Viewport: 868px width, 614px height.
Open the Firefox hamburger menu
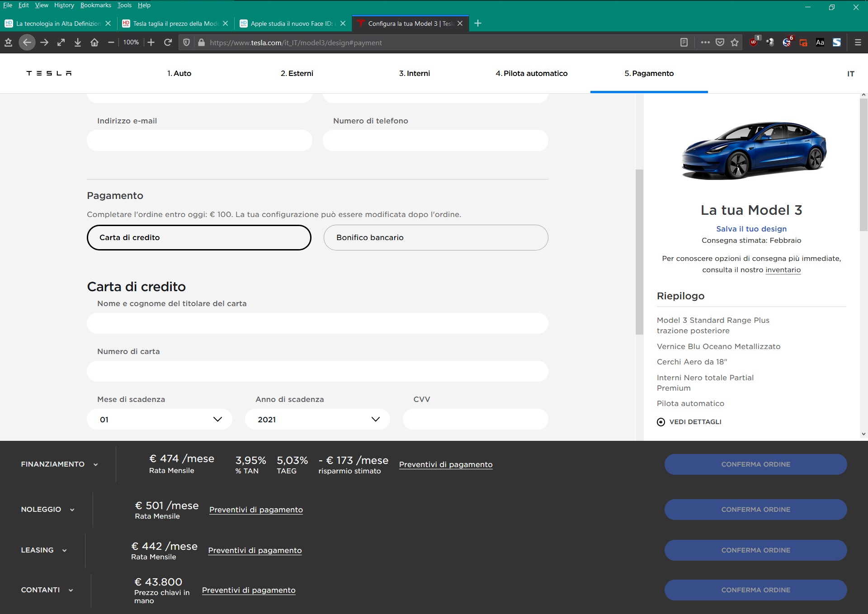point(858,43)
